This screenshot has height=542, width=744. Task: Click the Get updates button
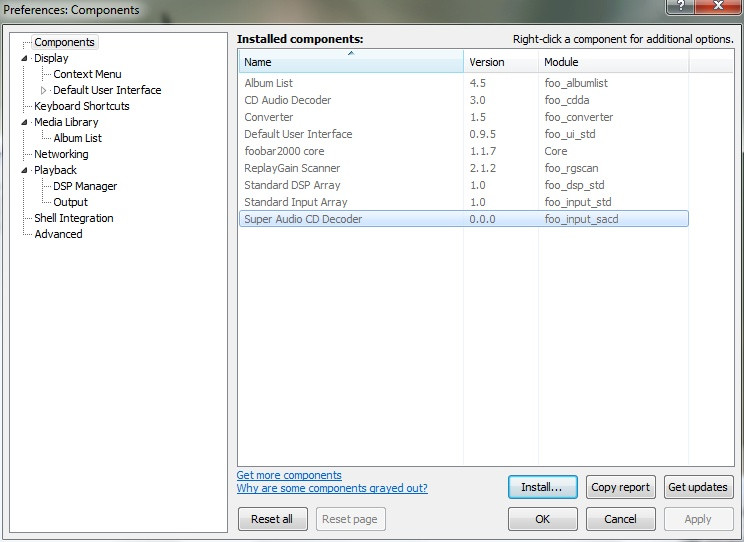[x=698, y=487]
